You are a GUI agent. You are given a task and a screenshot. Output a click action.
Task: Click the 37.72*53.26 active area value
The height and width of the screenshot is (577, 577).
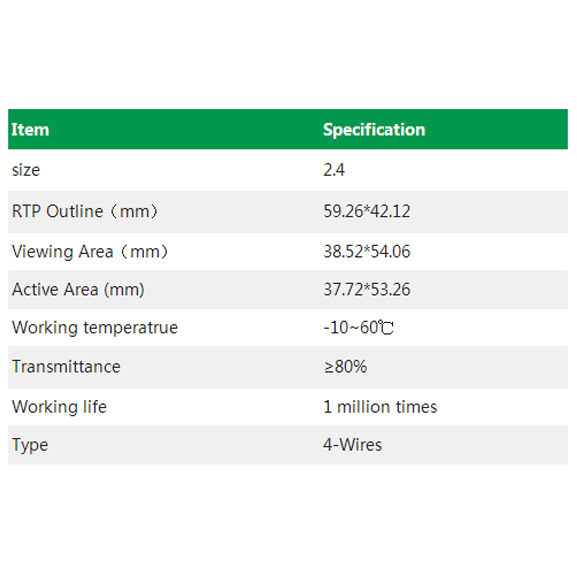point(367,290)
